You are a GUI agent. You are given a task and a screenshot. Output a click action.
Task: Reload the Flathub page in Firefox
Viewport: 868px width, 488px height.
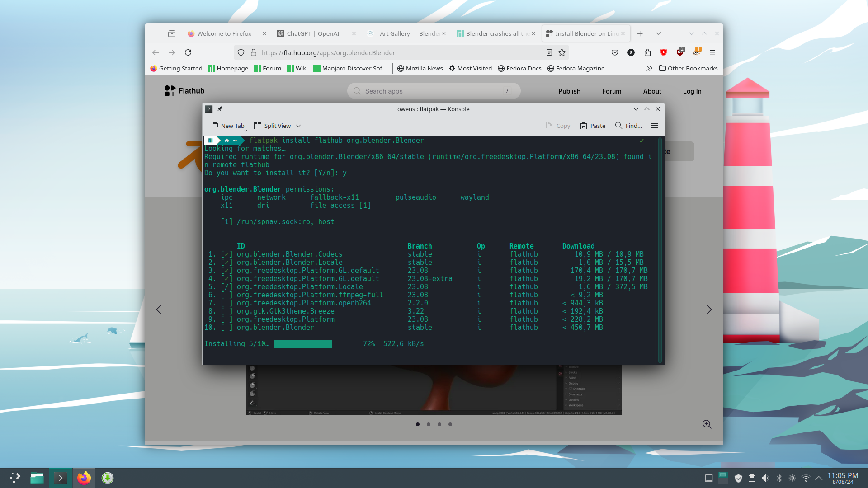pyautogui.click(x=188, y=52)
